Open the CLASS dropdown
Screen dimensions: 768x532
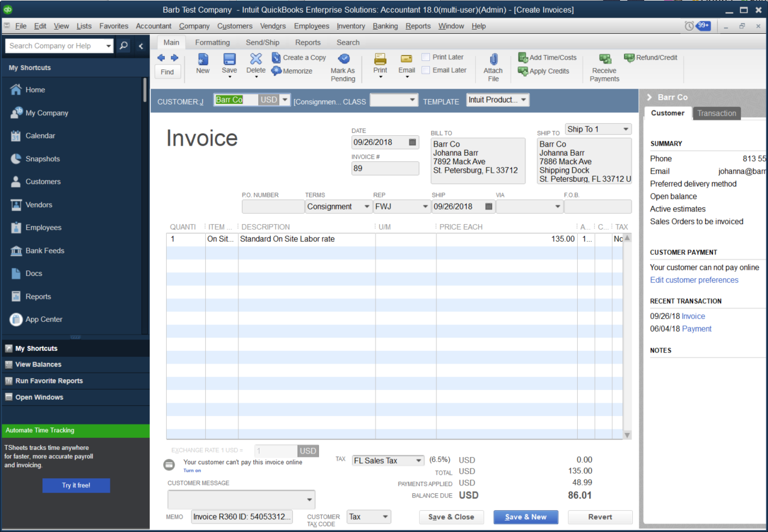412,100
